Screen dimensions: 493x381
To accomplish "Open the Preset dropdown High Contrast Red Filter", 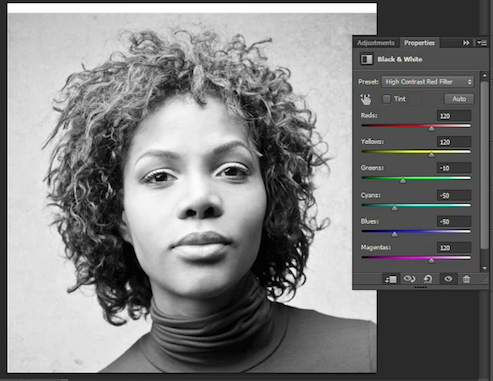I will 428,82.
